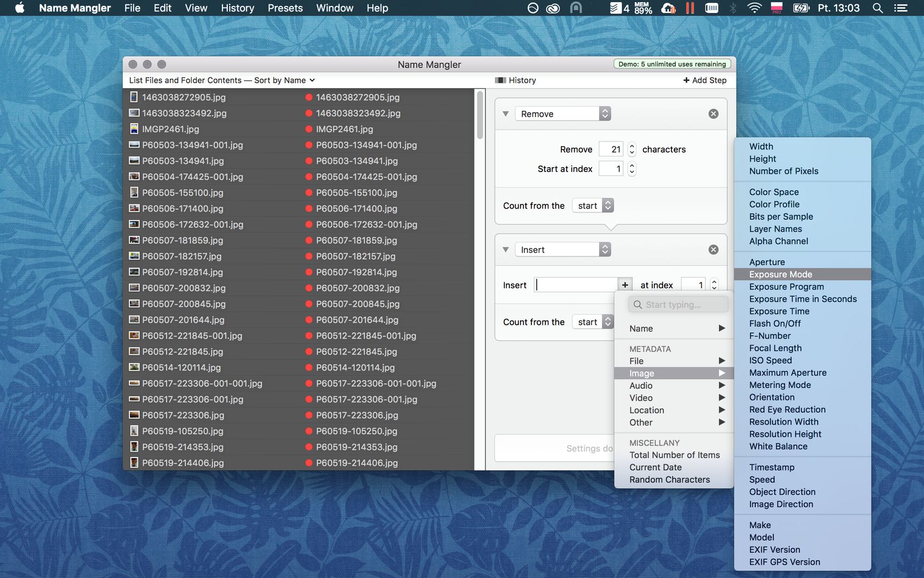Open Count from the dropdown in Insert step
Viewport: 924px width, 578px height.
[x=593, y=322]
